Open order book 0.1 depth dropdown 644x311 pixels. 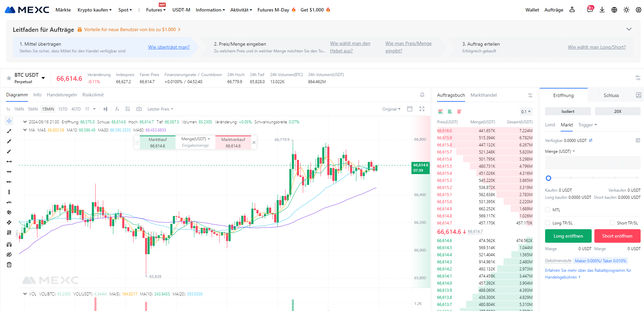pyautogui.click(x=526, y=112)
